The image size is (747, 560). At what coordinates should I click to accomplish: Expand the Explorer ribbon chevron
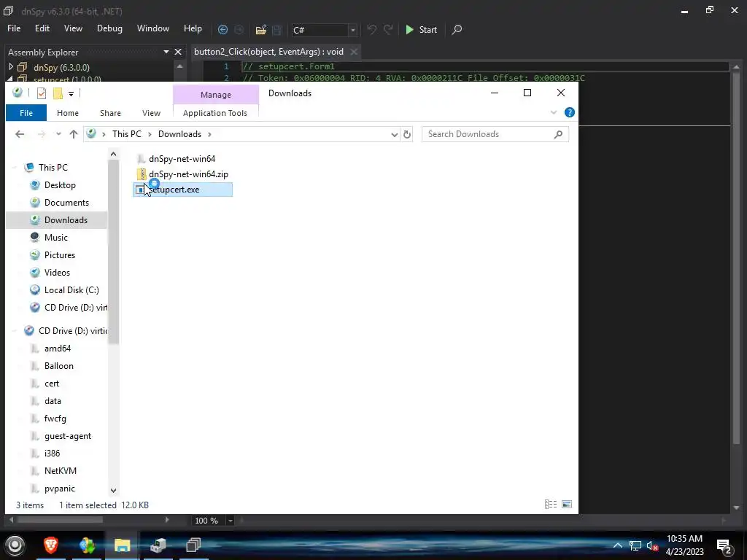point(554,112)
